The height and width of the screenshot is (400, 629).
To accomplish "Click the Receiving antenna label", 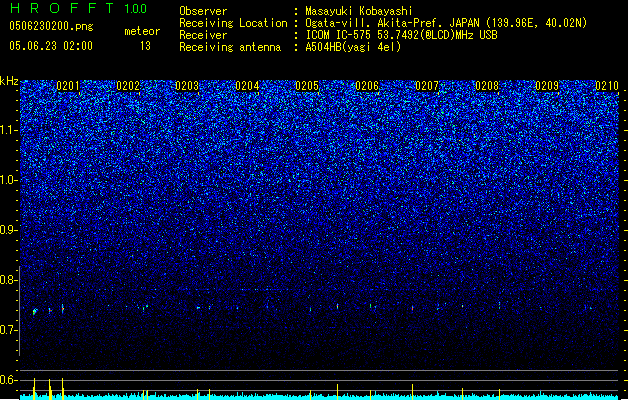I will pyautogui.click(x=230, y=47).
